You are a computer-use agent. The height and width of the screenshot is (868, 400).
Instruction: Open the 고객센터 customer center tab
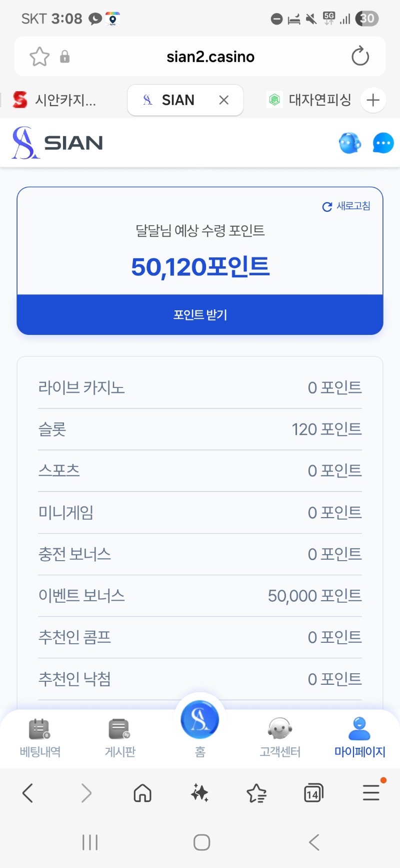click(280, 738)
